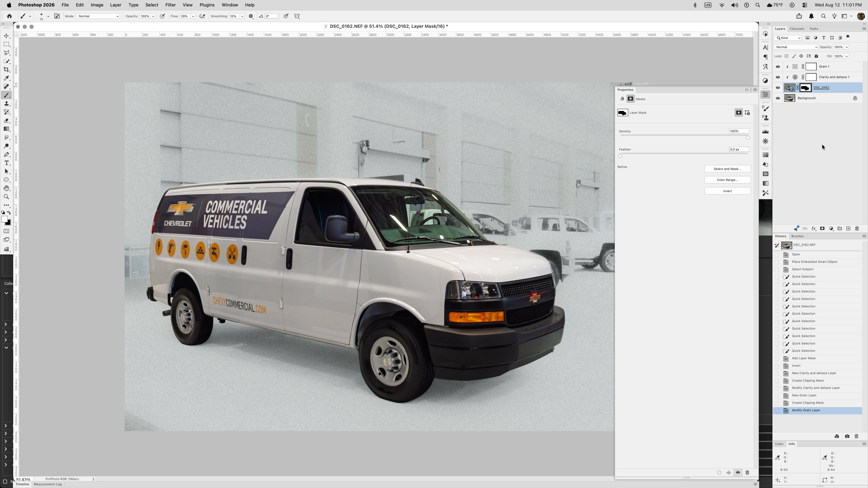
Task: Delete the mask in Properties panel
Action: click(747, 473)
